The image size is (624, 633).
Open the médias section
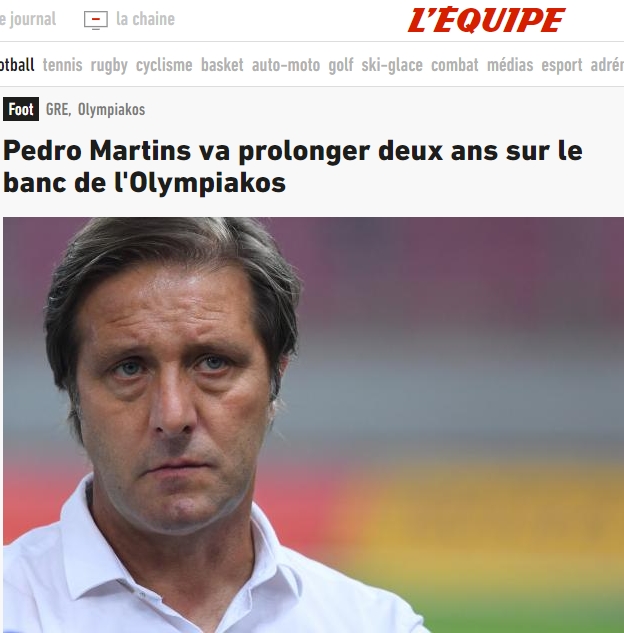(x=510, y=65)
